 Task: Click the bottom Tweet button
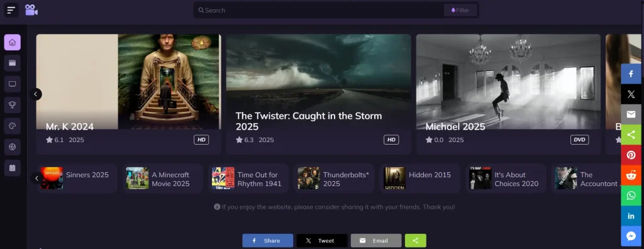point(322,241)
